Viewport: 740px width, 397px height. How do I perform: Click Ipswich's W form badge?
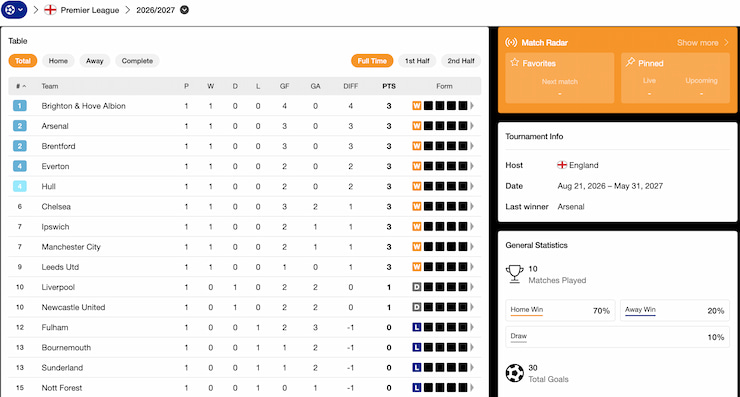pos(417,227)
